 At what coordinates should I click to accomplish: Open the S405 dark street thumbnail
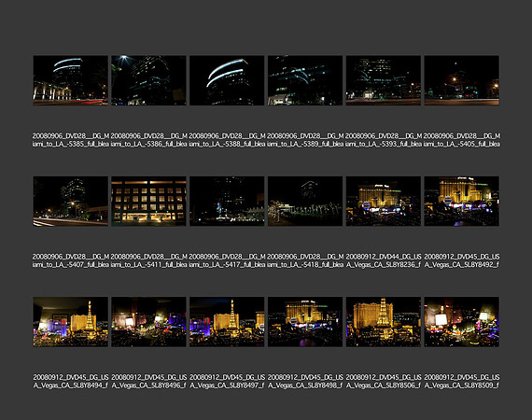point(461,80)
